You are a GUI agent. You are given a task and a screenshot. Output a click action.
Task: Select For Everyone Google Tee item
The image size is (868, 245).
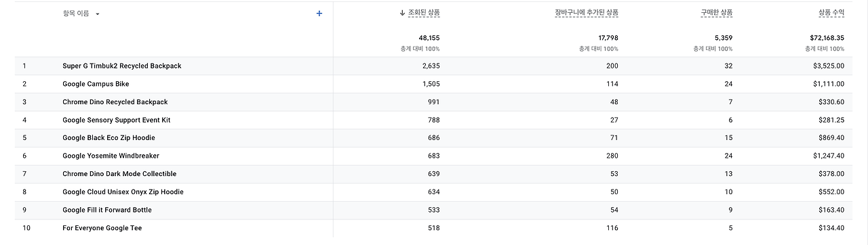[x=102, y=228]
